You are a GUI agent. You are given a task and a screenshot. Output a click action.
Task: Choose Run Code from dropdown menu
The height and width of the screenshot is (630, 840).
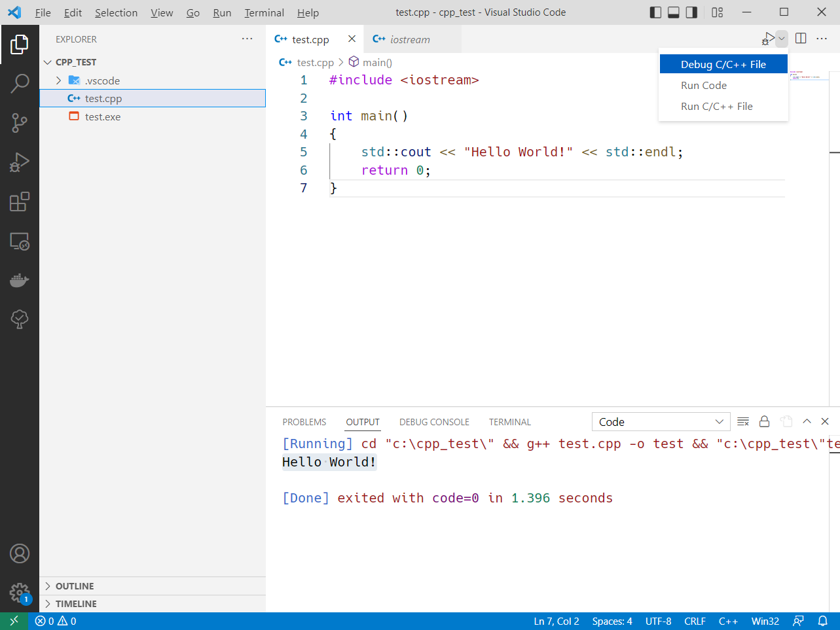point(723,85)
